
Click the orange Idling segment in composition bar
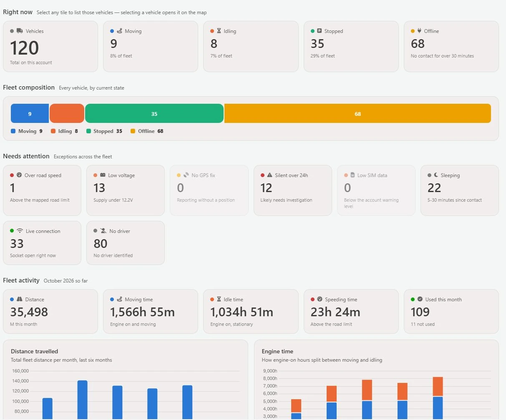click(x=67, y=113)
